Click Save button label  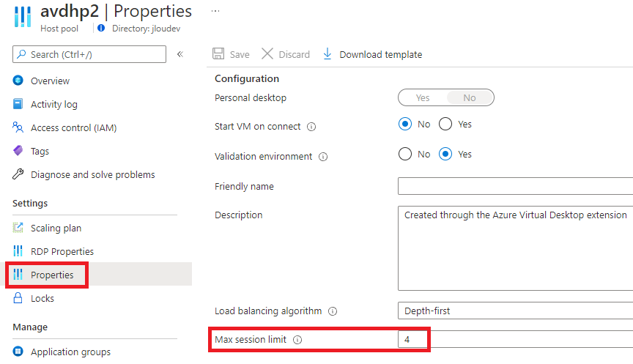coord(240,54)
